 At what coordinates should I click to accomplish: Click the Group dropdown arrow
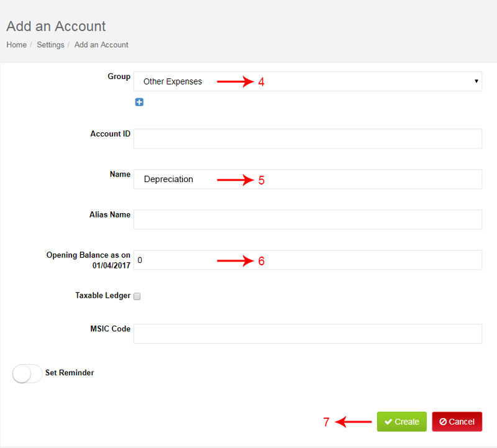[476, 81]
